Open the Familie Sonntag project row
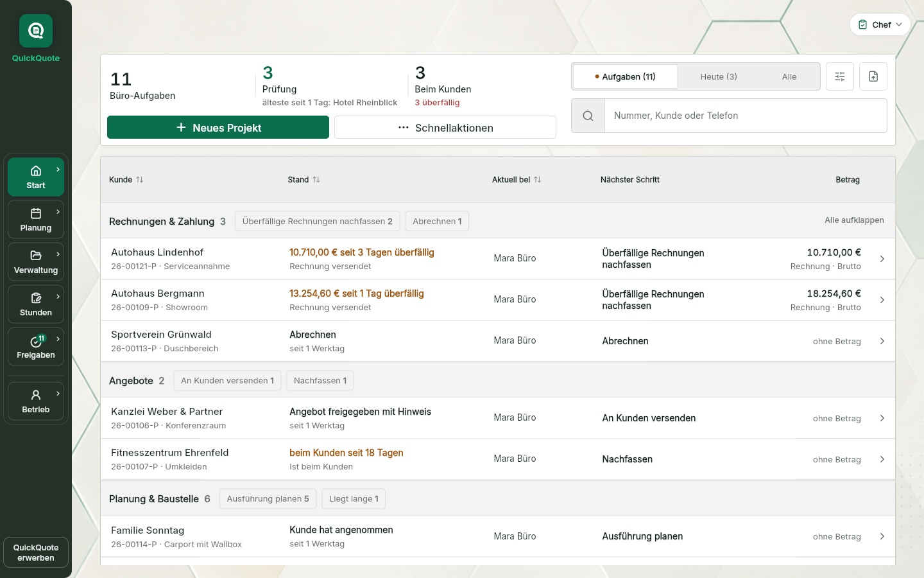 [x=498, y=537]
